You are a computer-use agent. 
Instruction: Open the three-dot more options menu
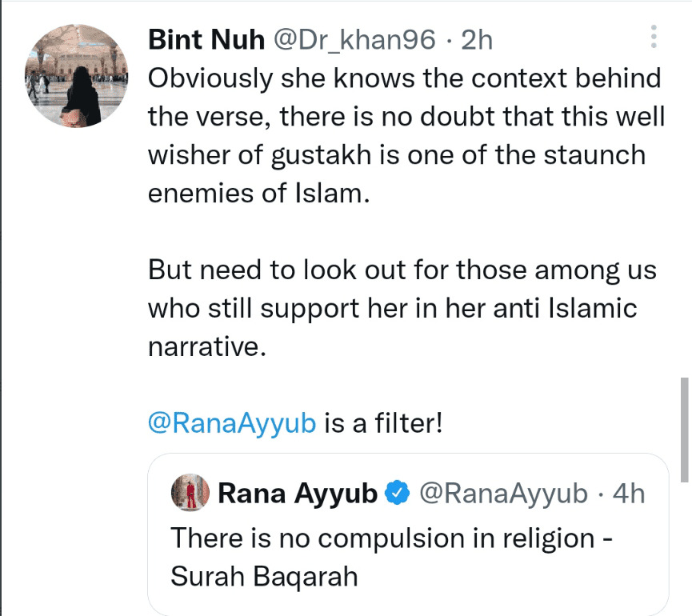coord(654,37)
